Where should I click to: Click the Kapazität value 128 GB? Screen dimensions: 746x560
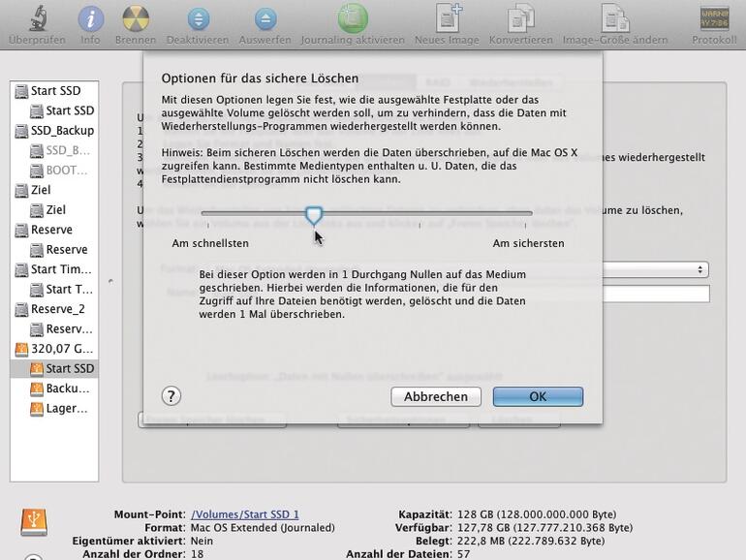pos(537,514)
